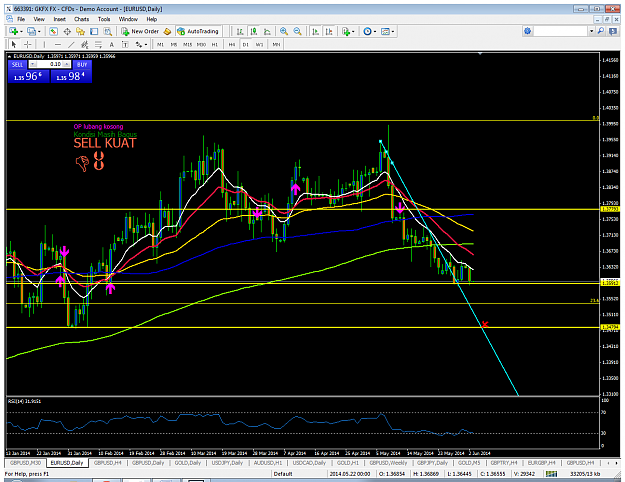The height and width of the screenshot is (482, 625).
Task: Click the search magnifier icon
Action: click(601, 31)
